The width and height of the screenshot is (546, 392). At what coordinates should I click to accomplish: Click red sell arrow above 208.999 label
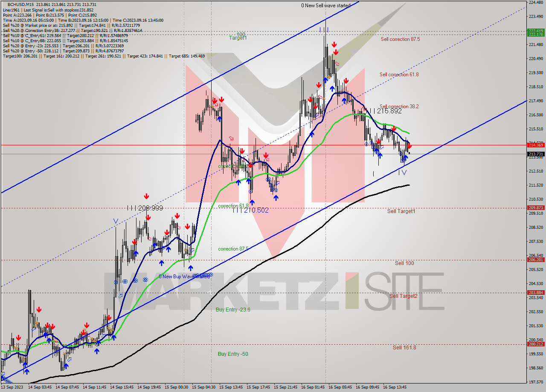tap(146, 196)
